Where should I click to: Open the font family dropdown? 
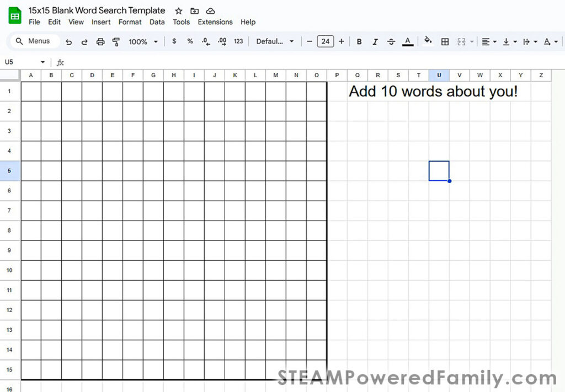(x=274, y=41)
